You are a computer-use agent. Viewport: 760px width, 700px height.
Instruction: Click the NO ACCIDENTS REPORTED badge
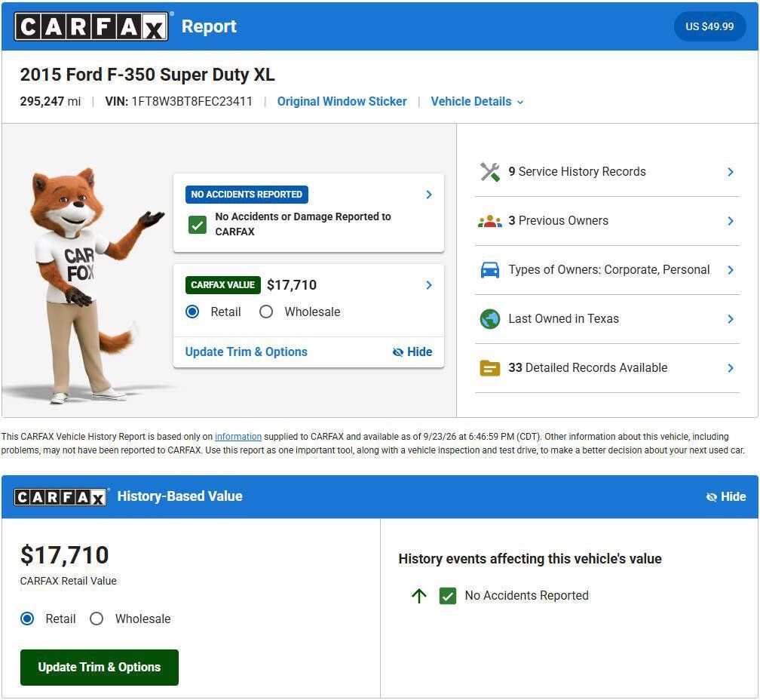click(x=247, y=195)
